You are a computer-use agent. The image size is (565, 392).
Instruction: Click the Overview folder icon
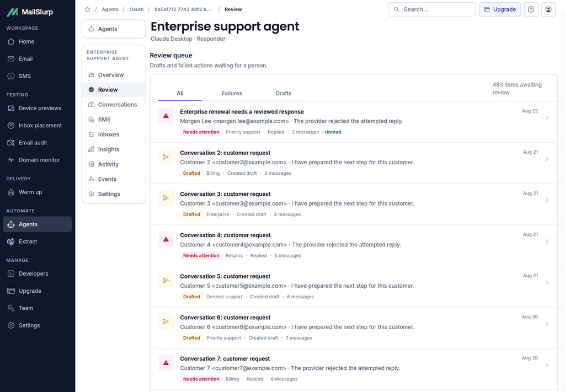click(91, 74)
